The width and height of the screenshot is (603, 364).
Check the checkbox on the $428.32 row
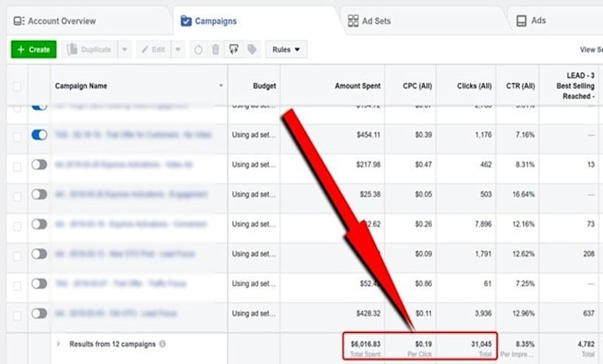click(x=18, y=315)
